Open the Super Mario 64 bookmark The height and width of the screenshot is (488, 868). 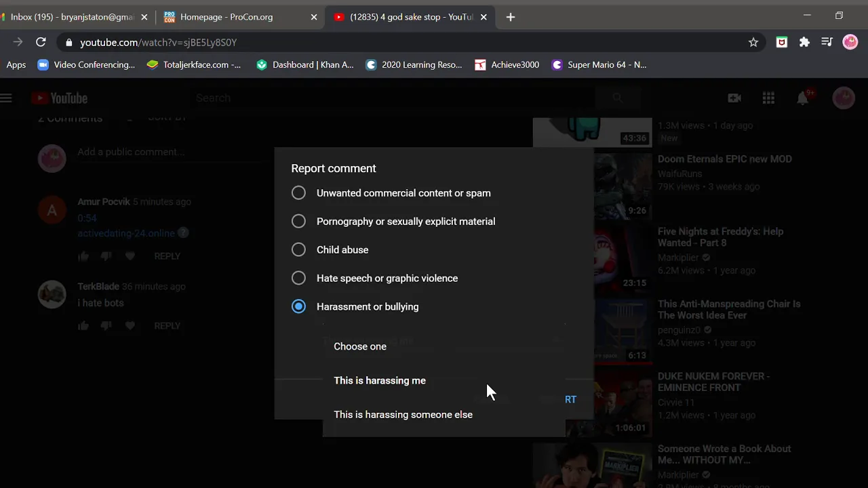(599, 64)
